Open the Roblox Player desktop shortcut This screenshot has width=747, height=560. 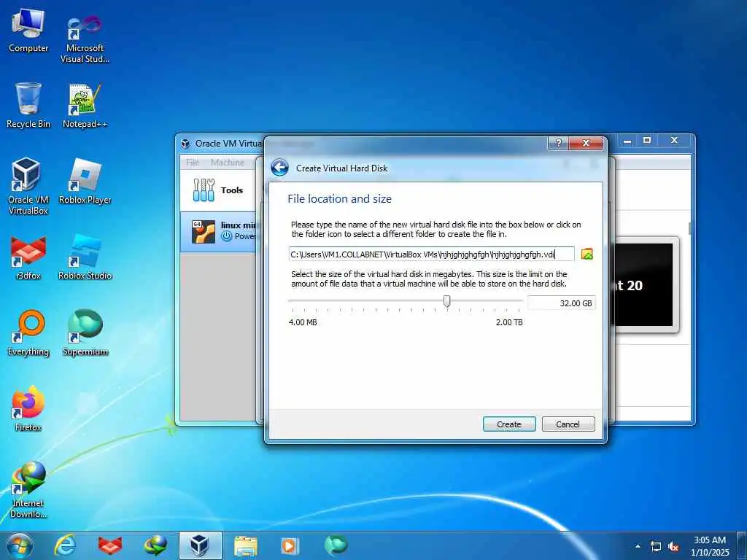85,182
